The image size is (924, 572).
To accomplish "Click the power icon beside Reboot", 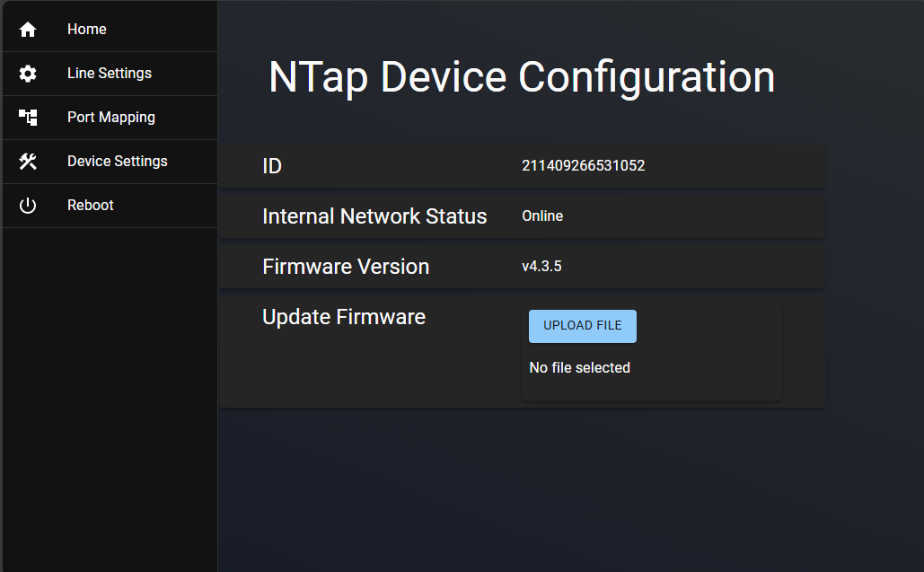I will pyautogui.click(x=28, y=206).
